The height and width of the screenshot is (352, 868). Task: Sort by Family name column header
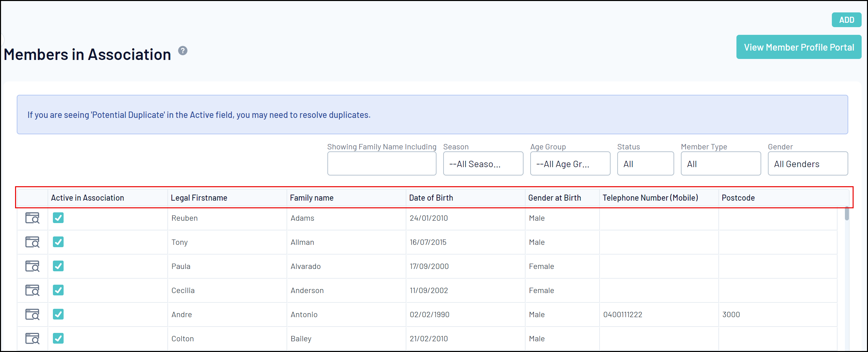[312, 198]
